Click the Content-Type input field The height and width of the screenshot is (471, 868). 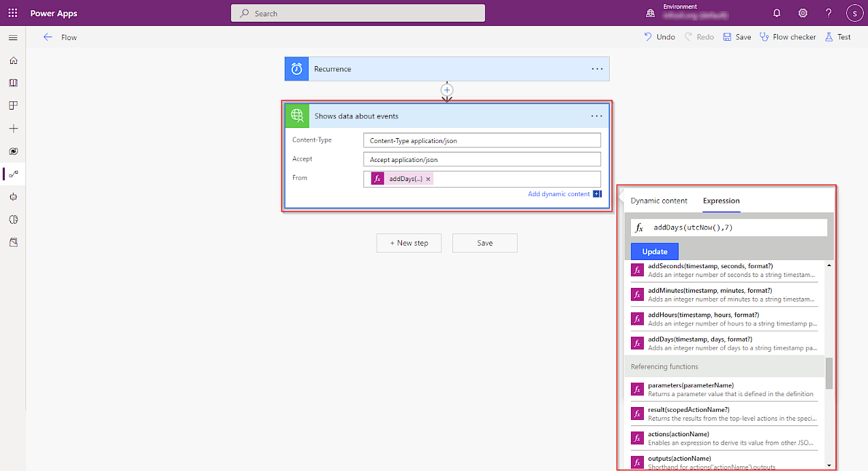482,140
